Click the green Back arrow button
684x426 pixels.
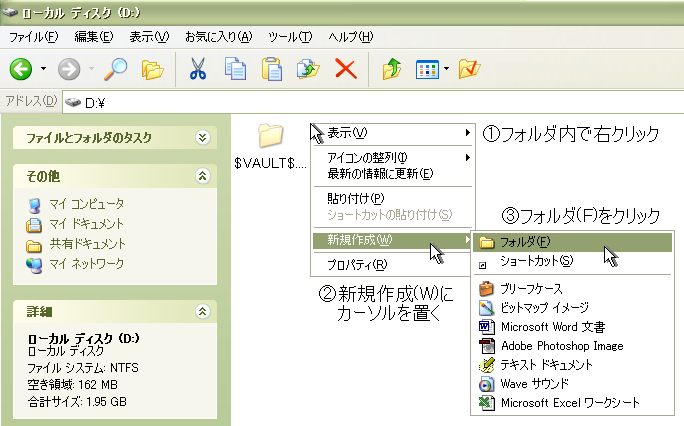click(22, 69)
